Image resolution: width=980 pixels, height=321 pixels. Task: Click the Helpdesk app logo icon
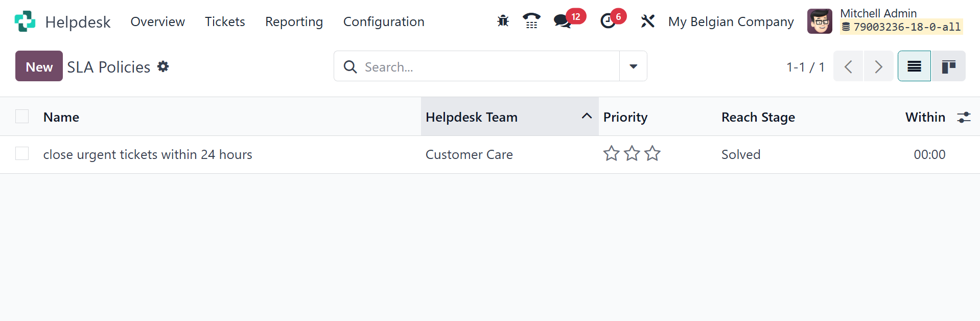[x=25, y=21]
